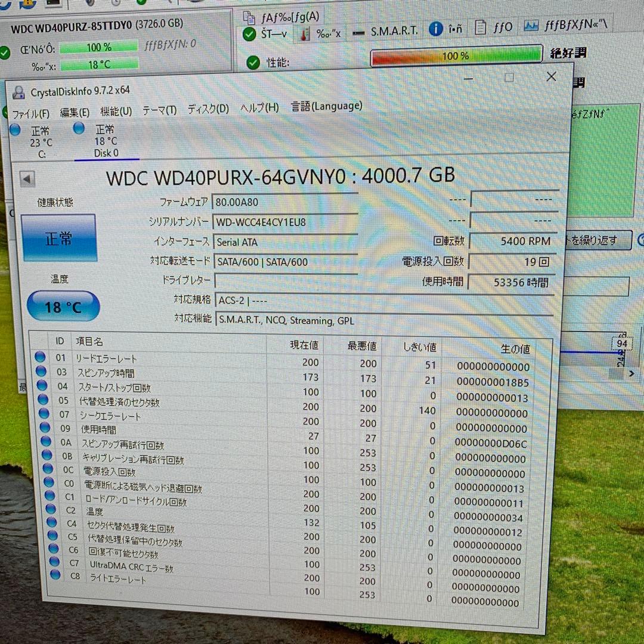Screen dimensions: 644x644
Task: Click the blue status icon for キャリブレーション再試行回数
Action: pos(47,454)
